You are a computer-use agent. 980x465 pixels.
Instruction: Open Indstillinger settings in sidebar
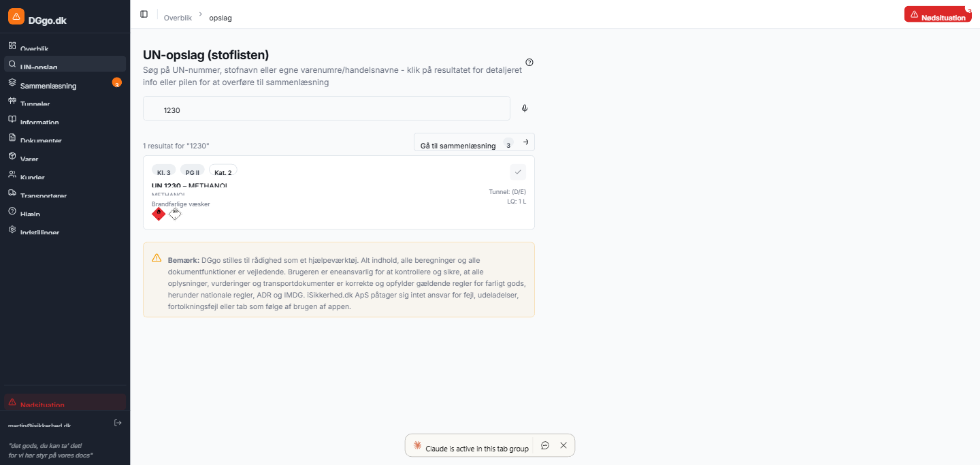(x=39, y=232)
